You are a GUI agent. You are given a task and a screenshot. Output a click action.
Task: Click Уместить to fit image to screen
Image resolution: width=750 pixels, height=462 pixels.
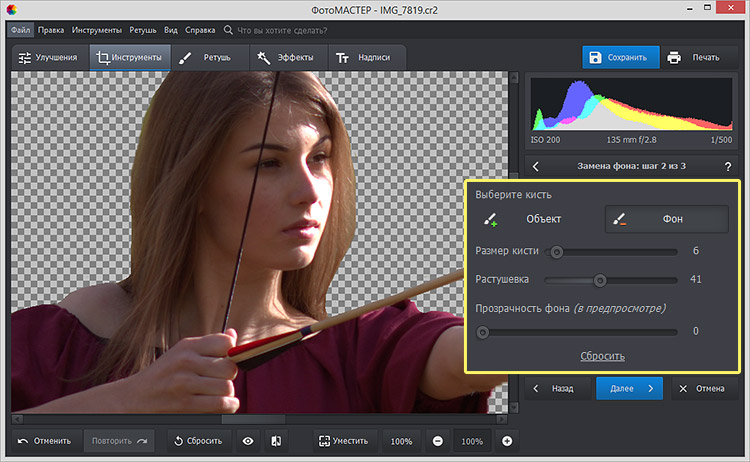[x=344, y=441]
